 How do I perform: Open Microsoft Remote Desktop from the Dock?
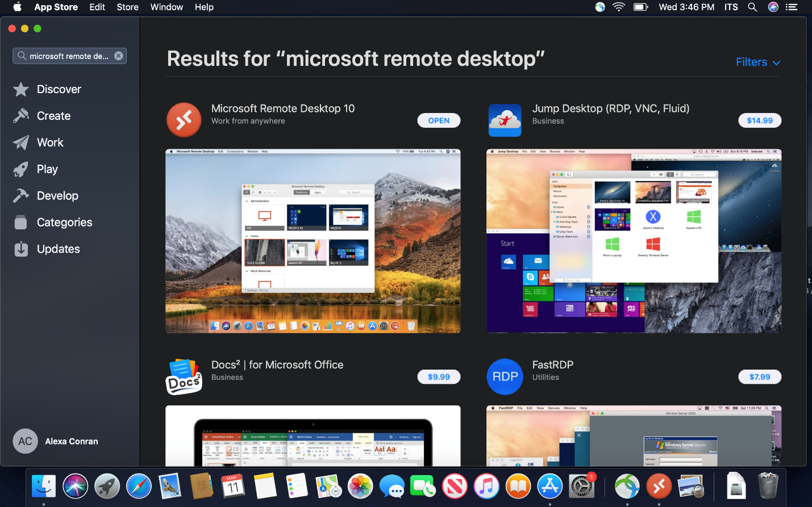click(x=659, y=487)
